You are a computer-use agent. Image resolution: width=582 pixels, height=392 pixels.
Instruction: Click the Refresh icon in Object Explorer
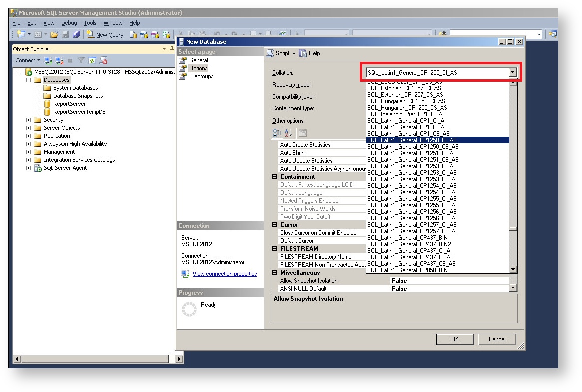[x=92, y=61]
